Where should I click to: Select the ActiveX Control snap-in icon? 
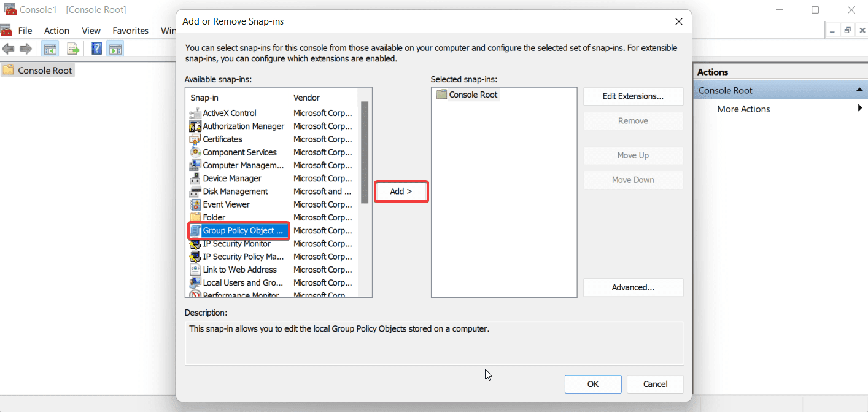(195, 113)
